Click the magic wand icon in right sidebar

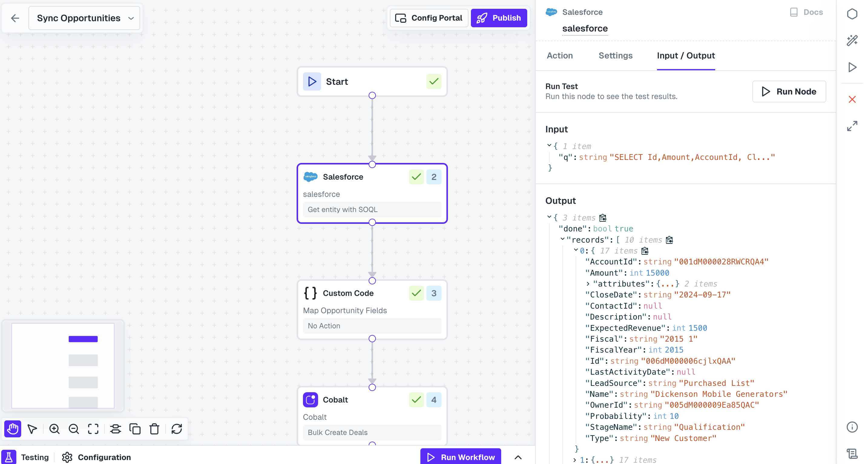tap(852, 41)
